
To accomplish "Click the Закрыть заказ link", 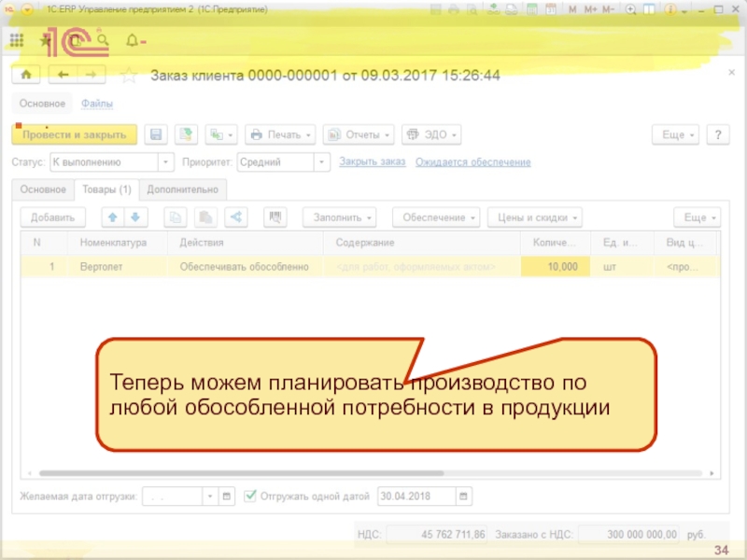I will pyautogui.click(x=372, y=162).
